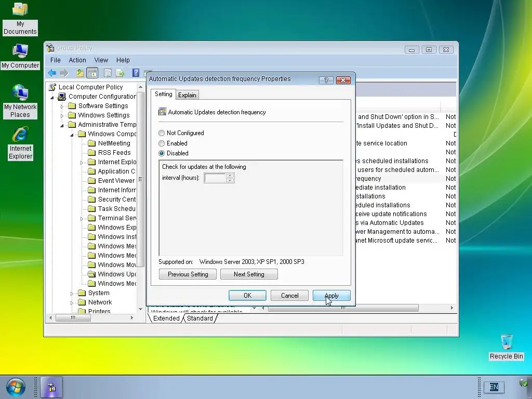Click the Export List toolbar icon
The width and height of the screenshot is (532, 399).
click(x=120, y=73)
